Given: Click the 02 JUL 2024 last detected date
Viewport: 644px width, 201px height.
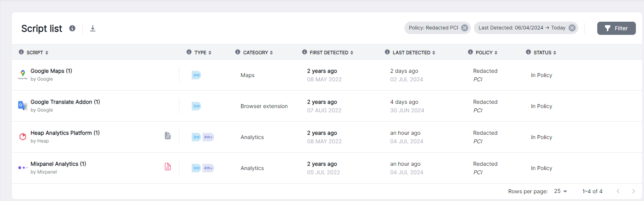Looking at the screenshot, I should [x=407, y=79].
